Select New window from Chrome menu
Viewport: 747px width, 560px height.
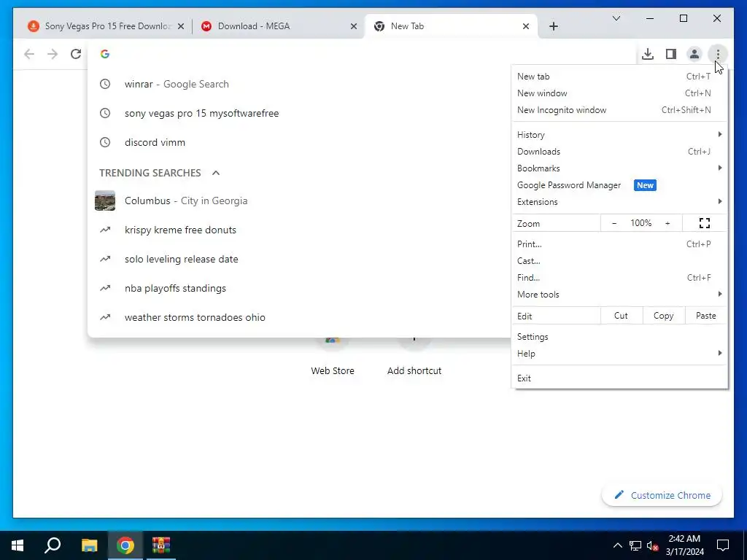619,93
